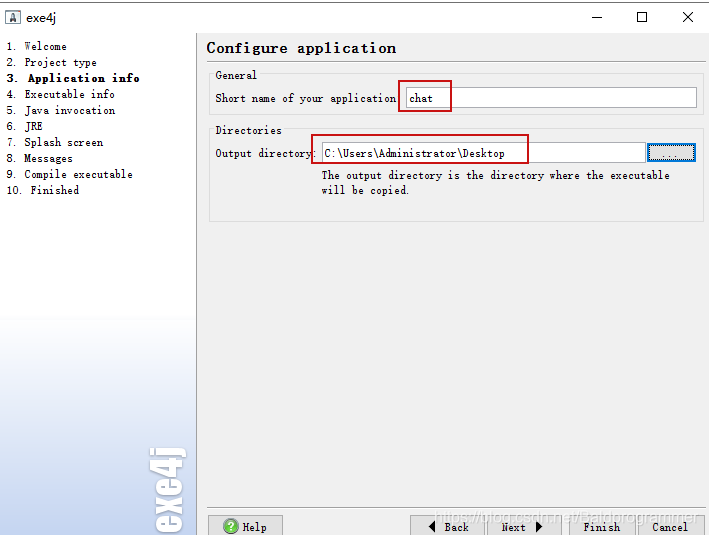Click the short name field containing chat
Screen dimensions: 709x536
[x=551, y=98]
